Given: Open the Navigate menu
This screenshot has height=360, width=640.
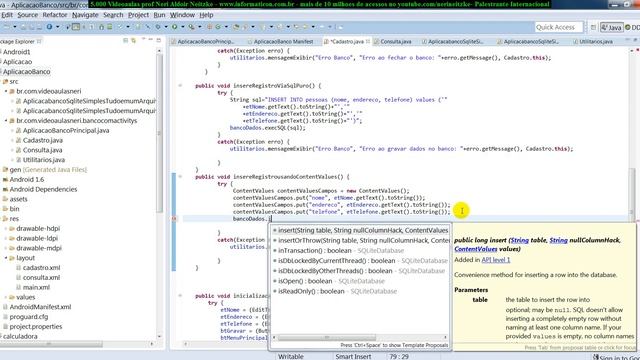Looking at the screenshot, I should point(85,15).
